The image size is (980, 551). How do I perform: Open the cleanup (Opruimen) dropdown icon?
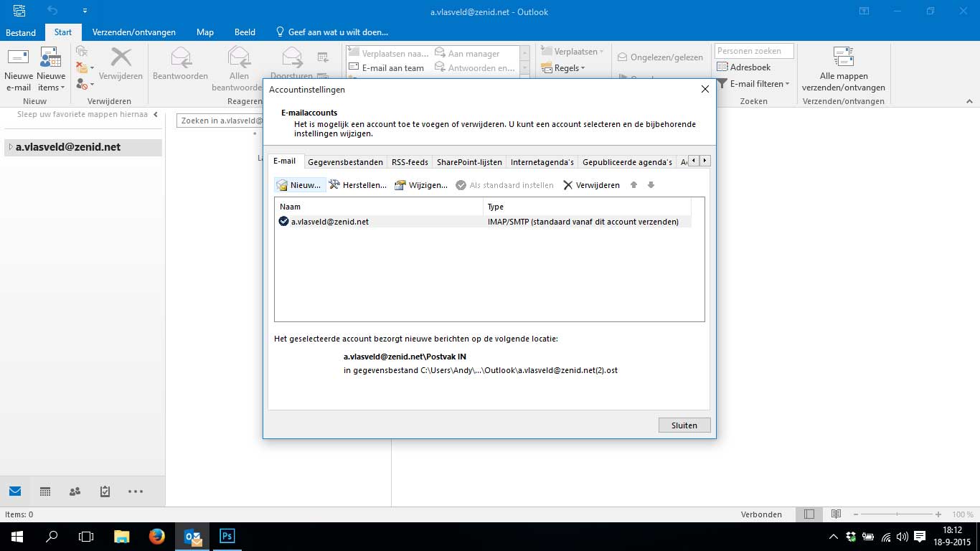click(85, 67)
